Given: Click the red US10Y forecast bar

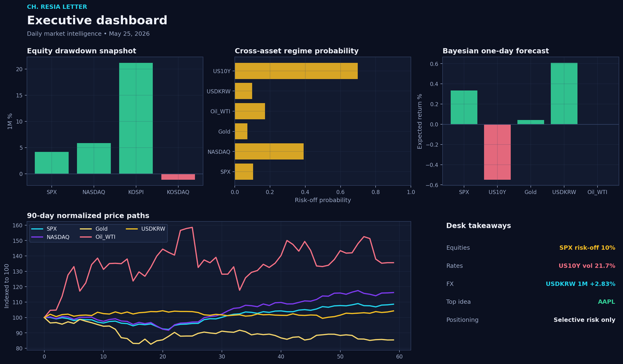Looking at the screenshot, I should [x=497, y=152].
